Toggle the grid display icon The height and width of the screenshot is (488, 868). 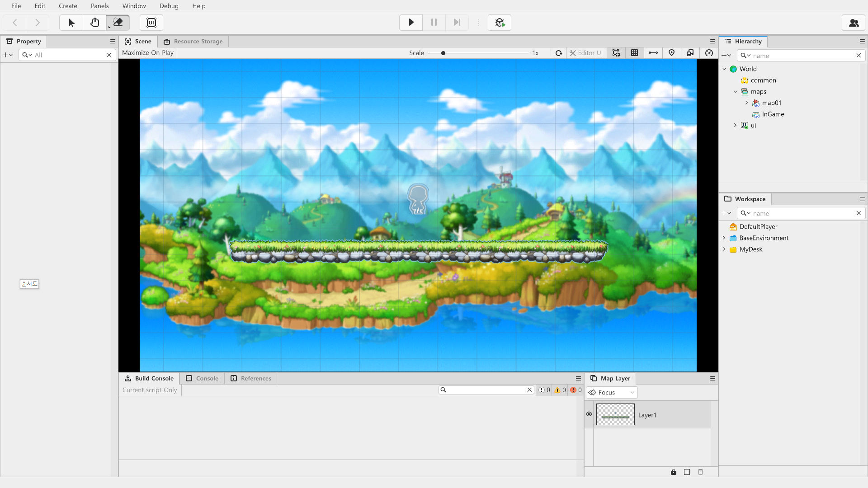click(x=635, y=53)
